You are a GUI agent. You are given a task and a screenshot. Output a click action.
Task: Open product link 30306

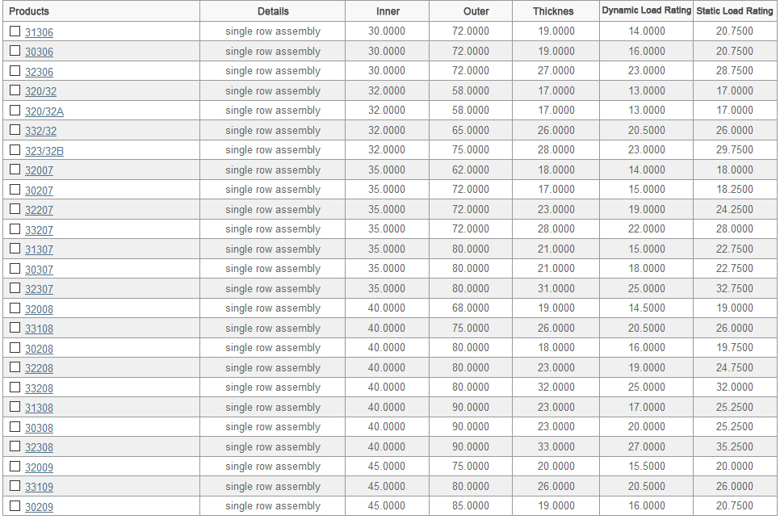coord(39,52)
